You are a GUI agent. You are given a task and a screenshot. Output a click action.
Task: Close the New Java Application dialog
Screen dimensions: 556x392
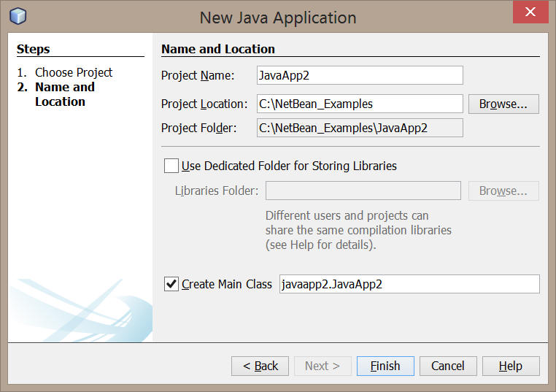pos(530,12)
